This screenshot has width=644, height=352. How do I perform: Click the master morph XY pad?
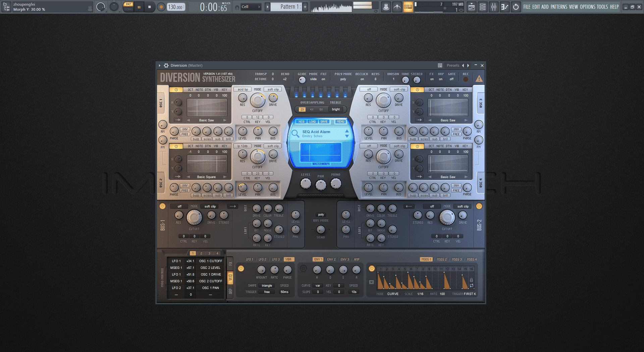pos(321,152)
